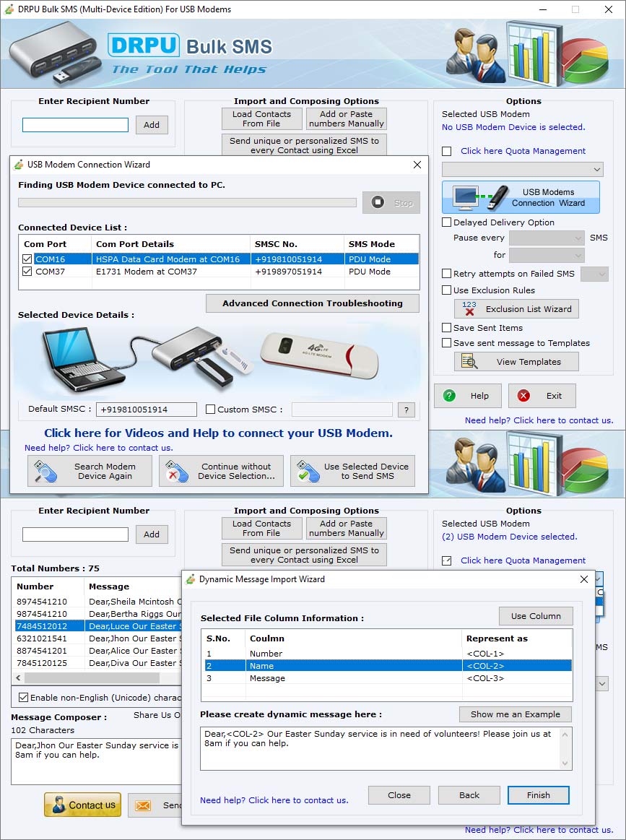Image resolution: width=626 pixels, height=840 pixels.
Task: Enable the Custom SMSC checkbox
Action: [209, 410]
